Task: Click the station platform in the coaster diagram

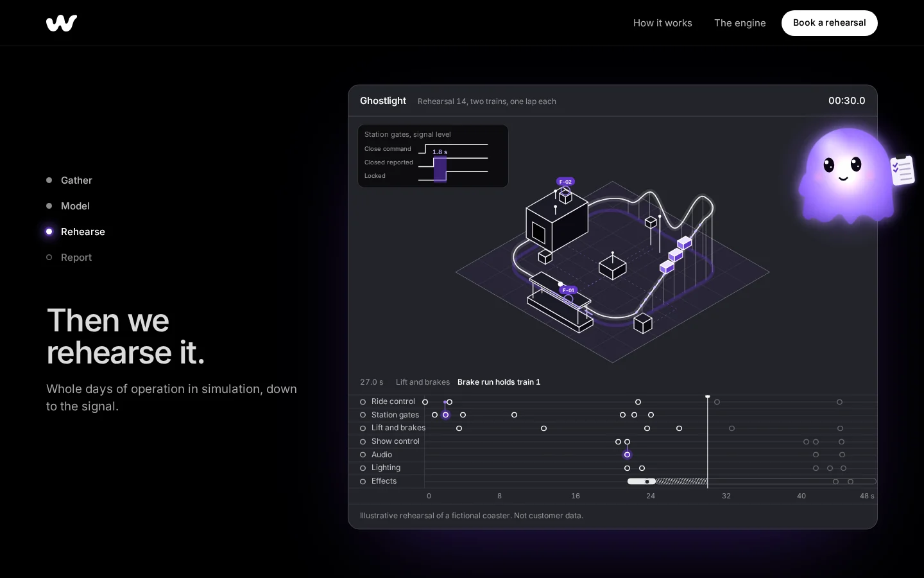Action: 560,302
